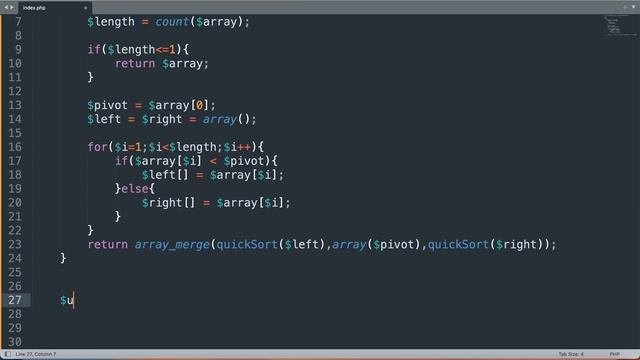This screenshot has width=640, height=360.
Task: Click "$i++" in the for loop
Action: [237, 147]
